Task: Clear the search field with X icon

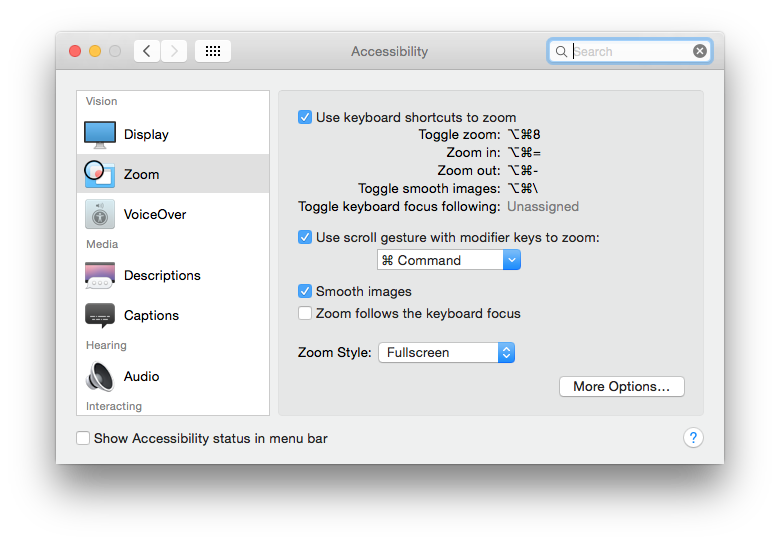Action: coord(700,51)
